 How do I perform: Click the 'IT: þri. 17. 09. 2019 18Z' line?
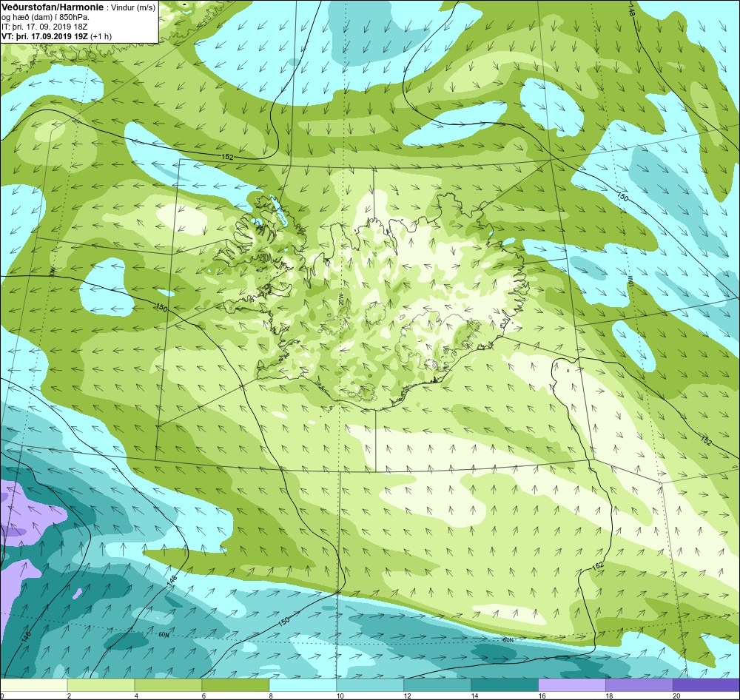44,27
